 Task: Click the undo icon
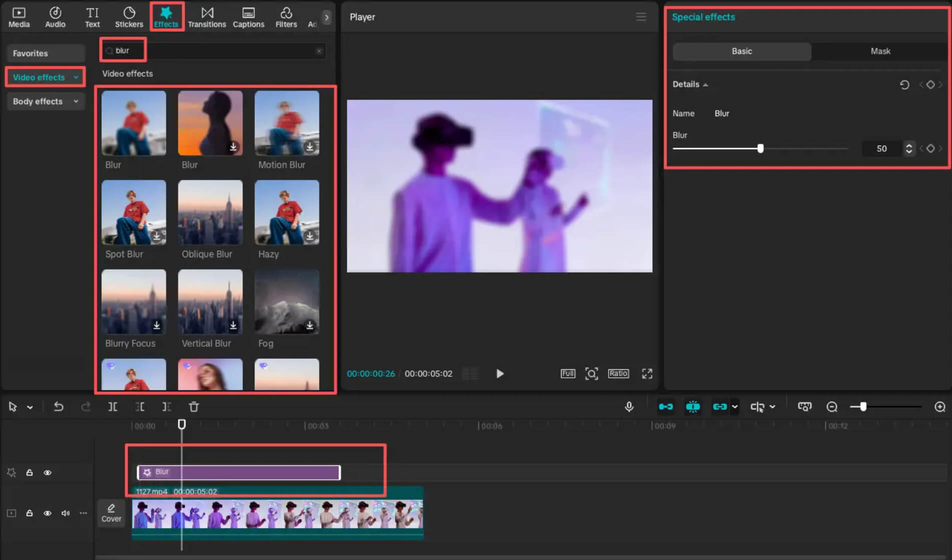pos(59,406)
